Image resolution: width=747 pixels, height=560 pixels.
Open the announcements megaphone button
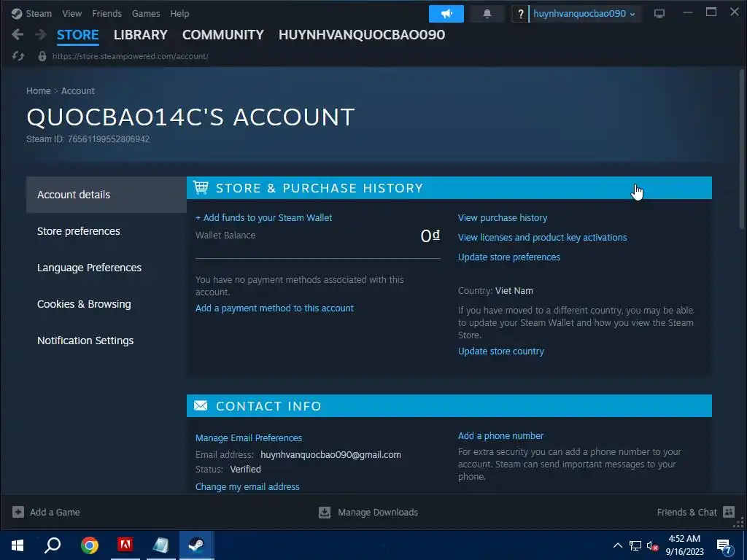(x=446, y=14)
